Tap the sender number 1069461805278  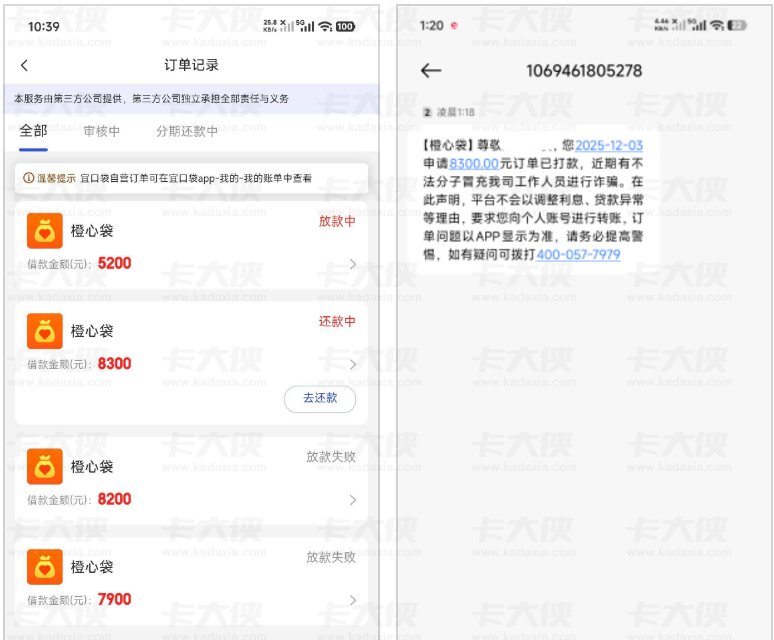click(584, 71)
